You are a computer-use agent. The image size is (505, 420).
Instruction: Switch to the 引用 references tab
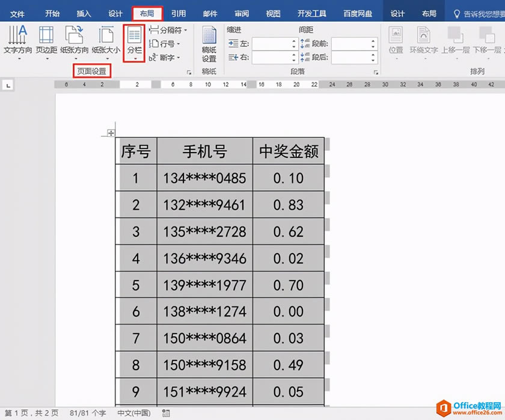pyautogui.click(x=179, y=14)
